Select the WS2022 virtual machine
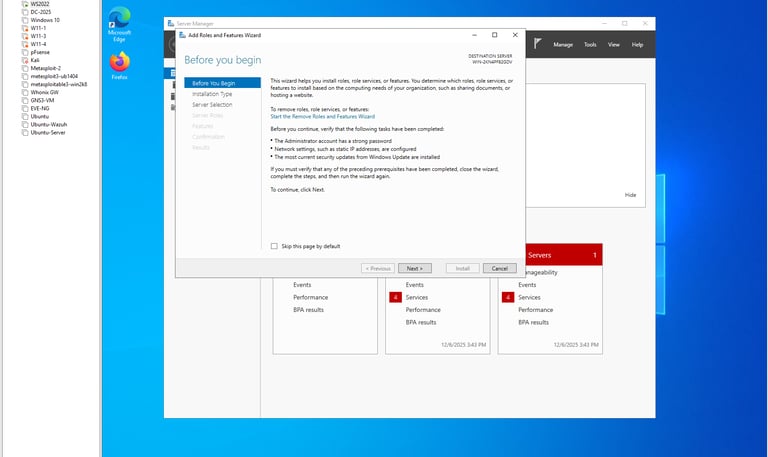This screenshot has width=768, height=457. [40, 4]
